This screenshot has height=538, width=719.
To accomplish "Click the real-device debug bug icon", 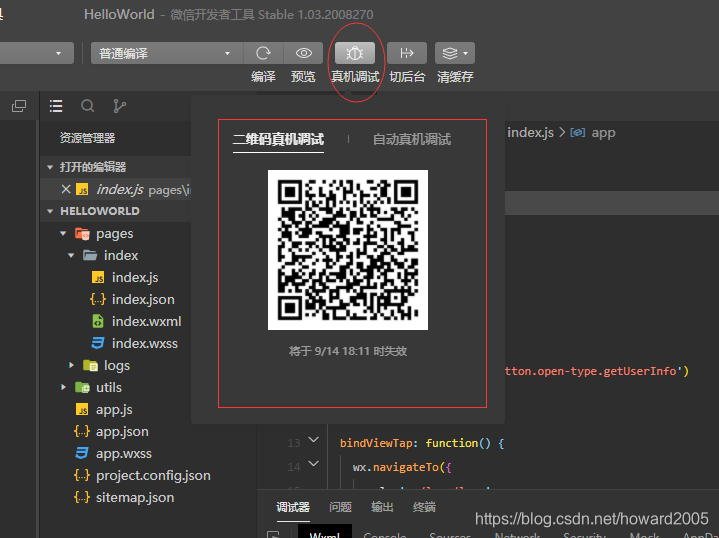I will point(354,53).
